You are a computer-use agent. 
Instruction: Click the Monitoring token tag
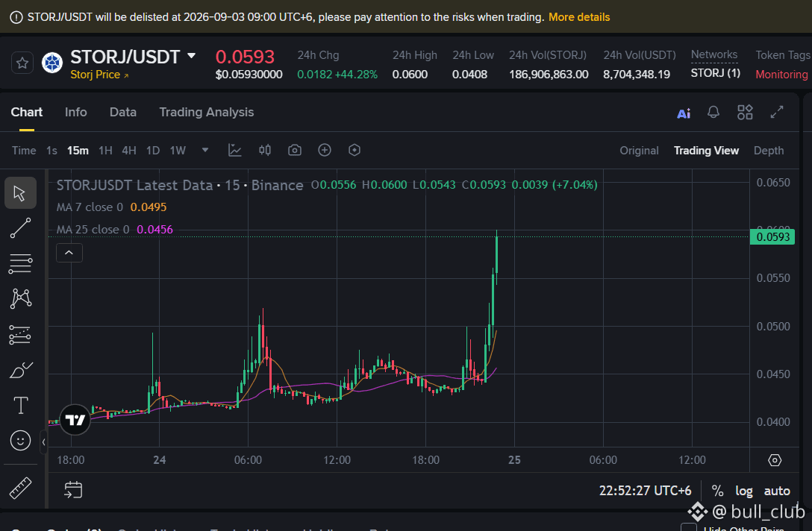781,75
